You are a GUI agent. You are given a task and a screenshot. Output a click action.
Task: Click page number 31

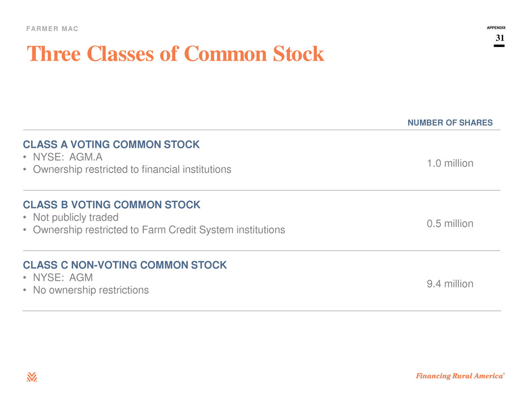tap(500, 38)
